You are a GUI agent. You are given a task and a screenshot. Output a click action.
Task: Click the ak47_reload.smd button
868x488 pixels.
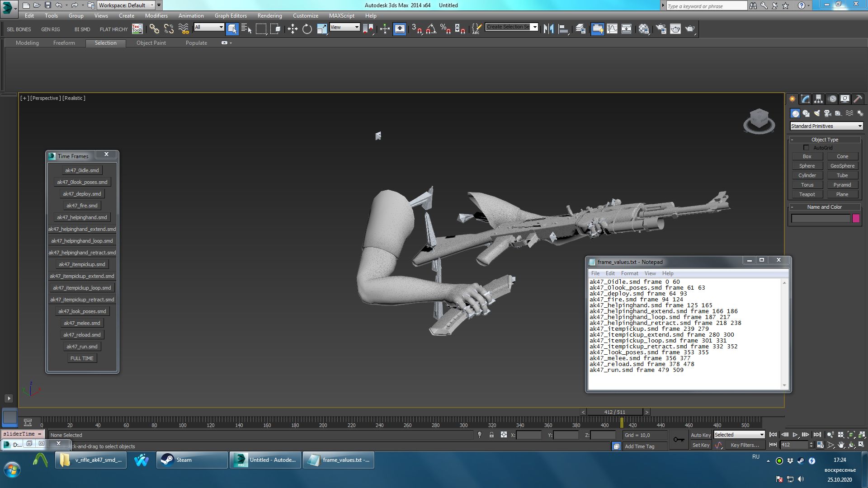[82, 335]
